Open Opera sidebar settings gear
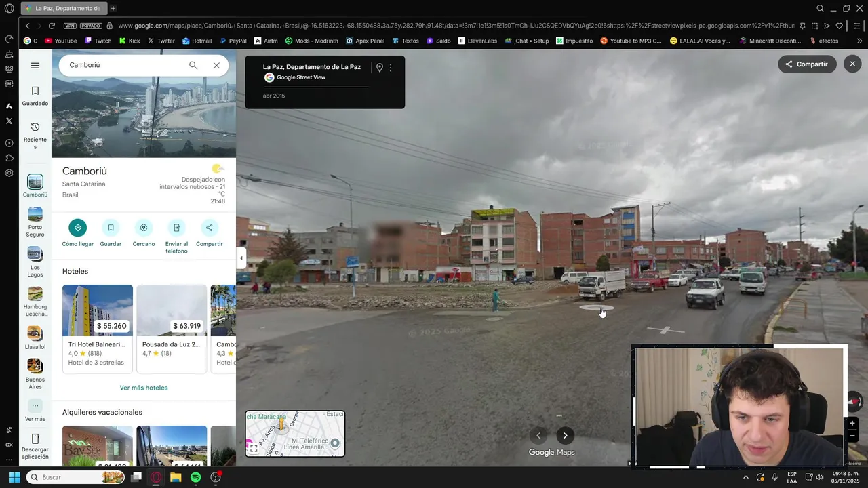The height and width of the screenshot is (488, 868). (x=9, y=173)
